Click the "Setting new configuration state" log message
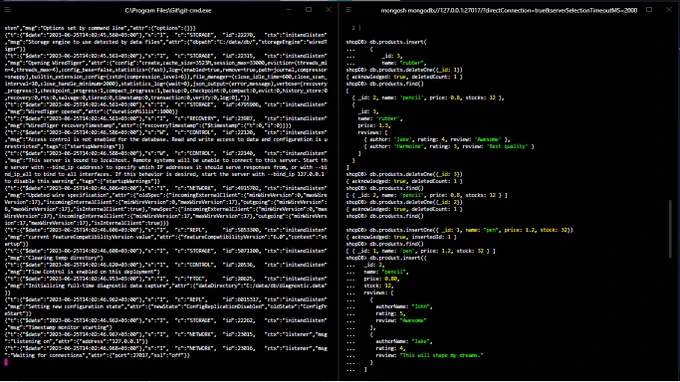This screenshot has width=680, height=382. click(x=166, y=307)
